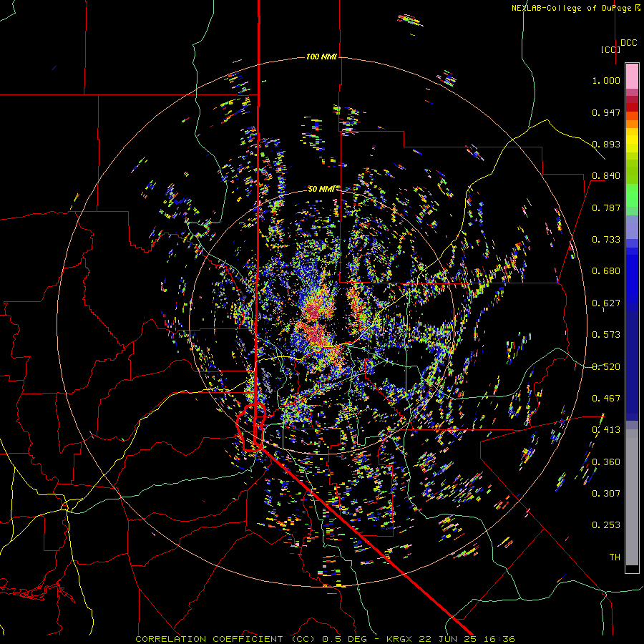644x644 pixels.
Task: Click the 0.947 legend value
Action: (606, 112)
